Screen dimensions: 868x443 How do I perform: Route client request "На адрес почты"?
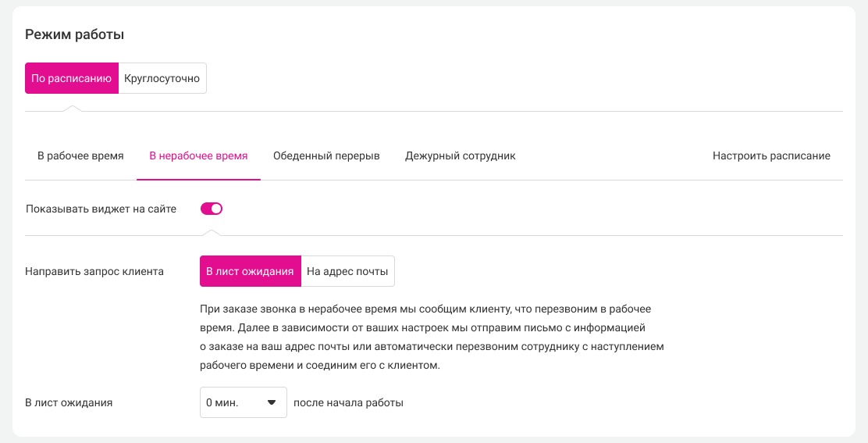(347, 272)
